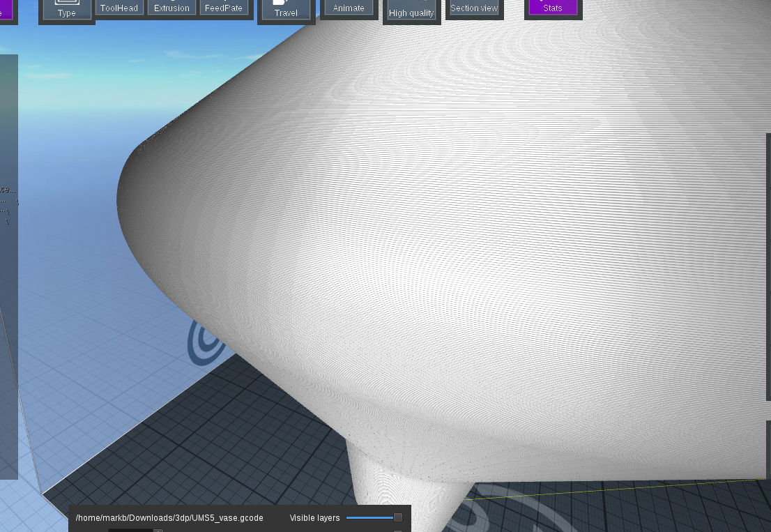Enable Section view mode
Image resolution: width=771 pixels, height=532 pixels.
[474, 8]
